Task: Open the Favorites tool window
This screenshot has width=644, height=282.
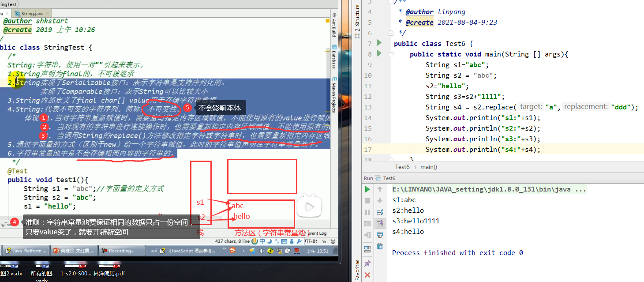Action: tap(357, 269)
